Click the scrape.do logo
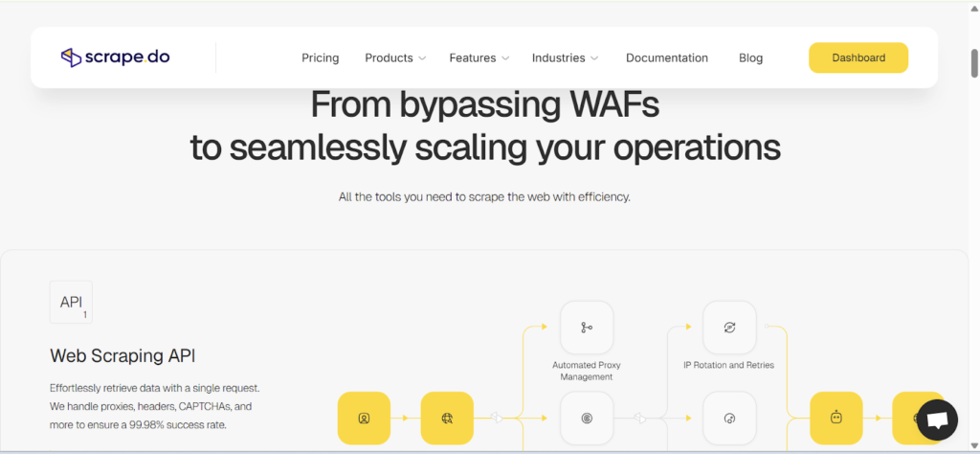The image size is (980, 454). pyautogui.click(x=115, y=57)
